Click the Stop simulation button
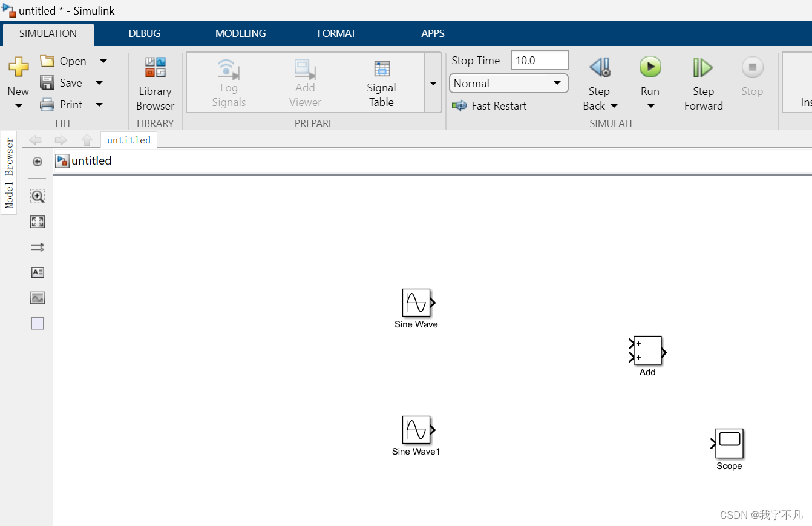Image resolution: width=812 pixels, height=526 pixels. point(752,77)
